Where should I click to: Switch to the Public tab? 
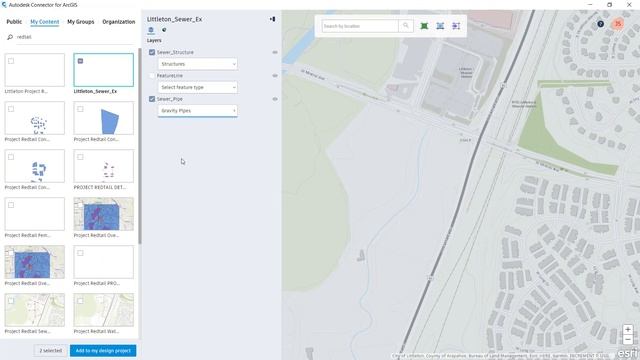click(14, 22)
